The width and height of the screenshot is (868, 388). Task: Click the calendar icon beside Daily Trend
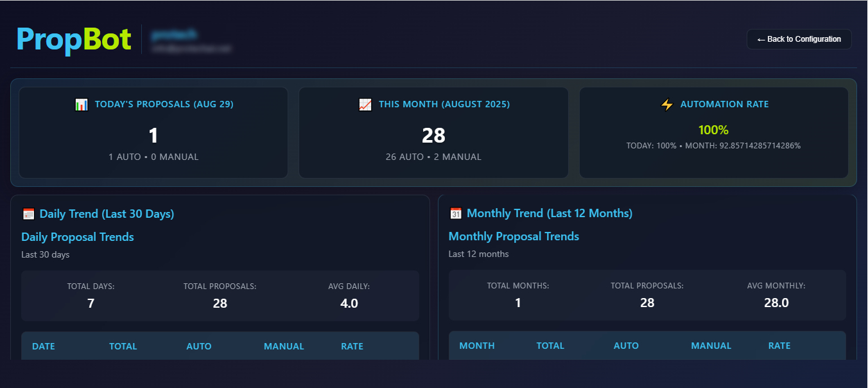pos(28,214)
